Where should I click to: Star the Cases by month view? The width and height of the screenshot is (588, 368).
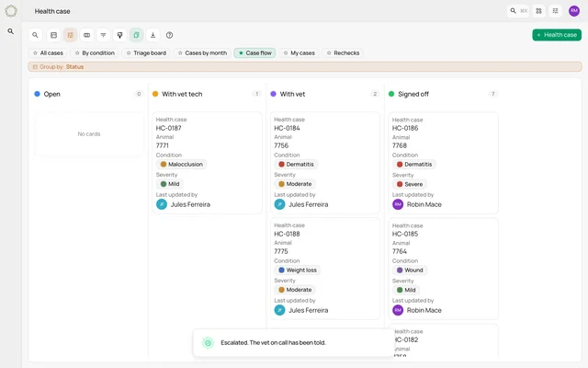[x=180, y=53]
